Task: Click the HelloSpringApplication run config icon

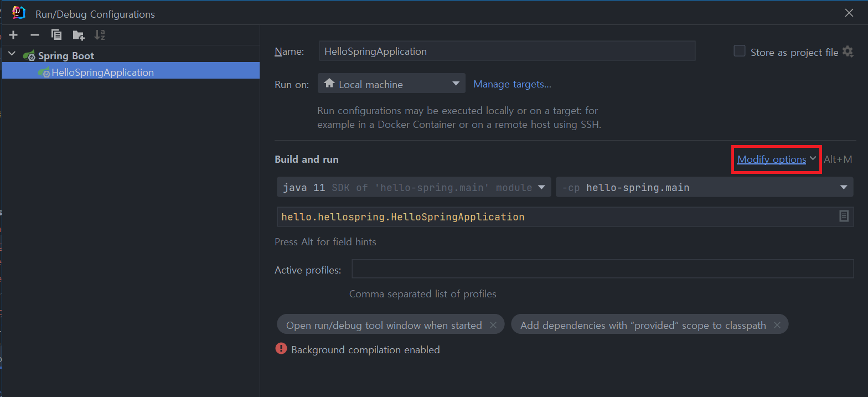Action: pos(44,73)
